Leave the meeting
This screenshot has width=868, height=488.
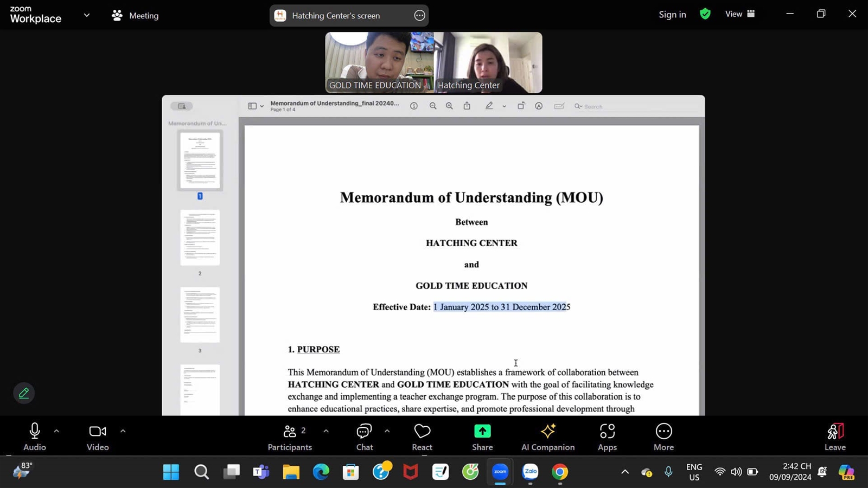(x=835, y=436)
